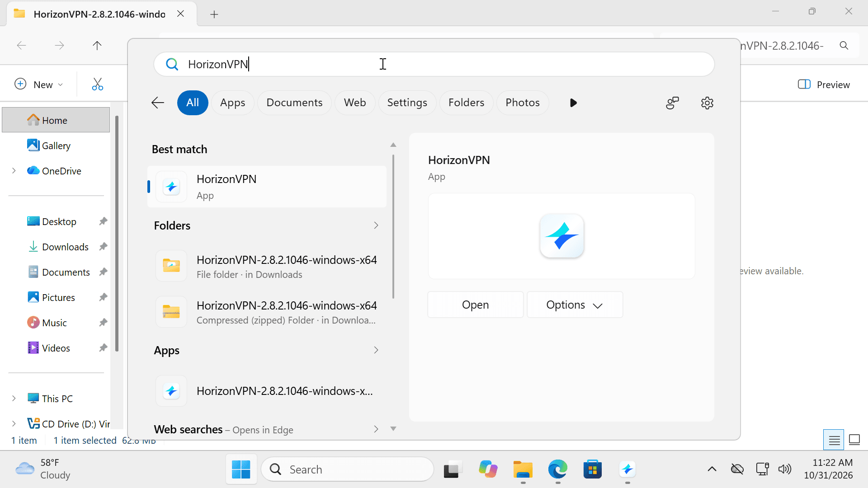The width and height of the screenshot is (868, 488).
Task: Switch Explorer to large icons view
Action: [x=854, y=440]
